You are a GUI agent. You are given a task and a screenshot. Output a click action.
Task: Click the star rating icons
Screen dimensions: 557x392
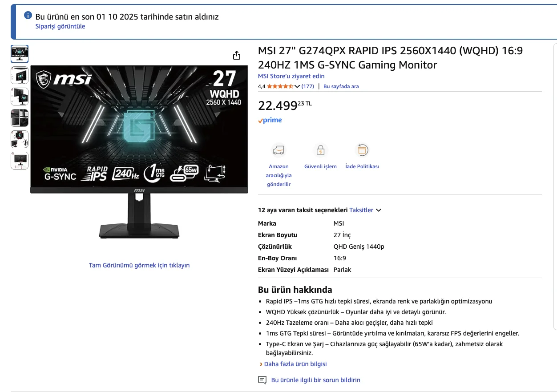point(280,86)
